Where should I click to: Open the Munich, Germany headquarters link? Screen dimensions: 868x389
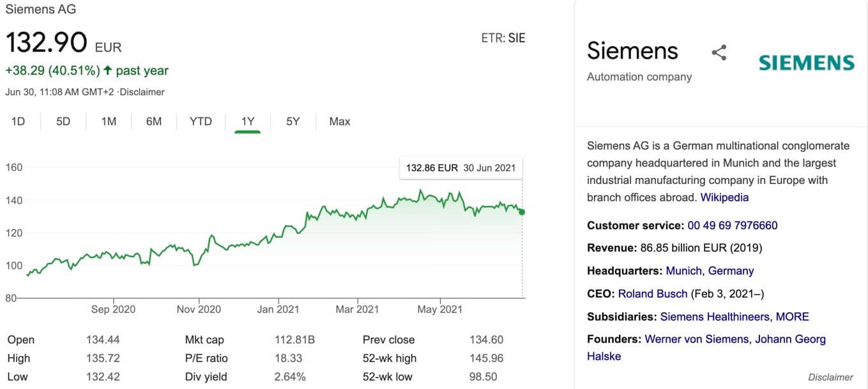pos(710,271)
